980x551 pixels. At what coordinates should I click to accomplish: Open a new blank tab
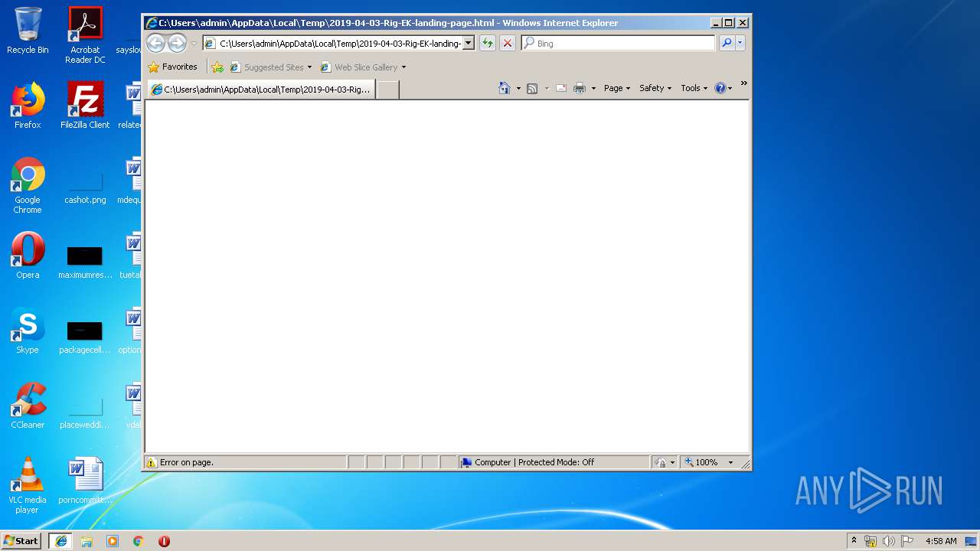[x=388, y=90]
